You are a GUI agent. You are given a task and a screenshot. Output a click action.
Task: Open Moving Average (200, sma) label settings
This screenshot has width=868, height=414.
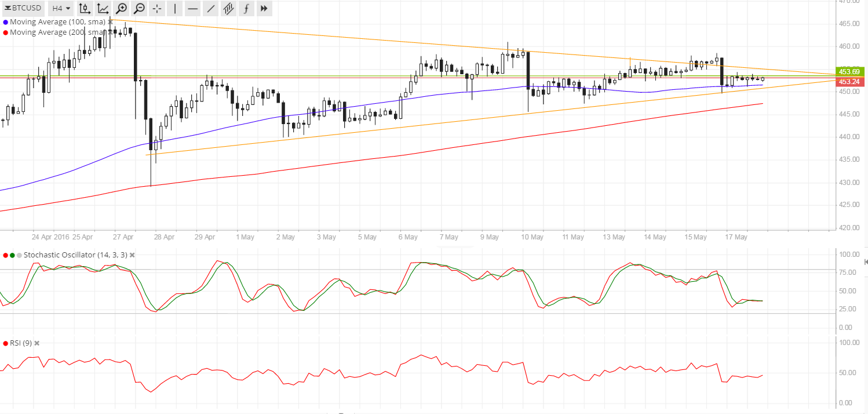(x=57, y=32)
